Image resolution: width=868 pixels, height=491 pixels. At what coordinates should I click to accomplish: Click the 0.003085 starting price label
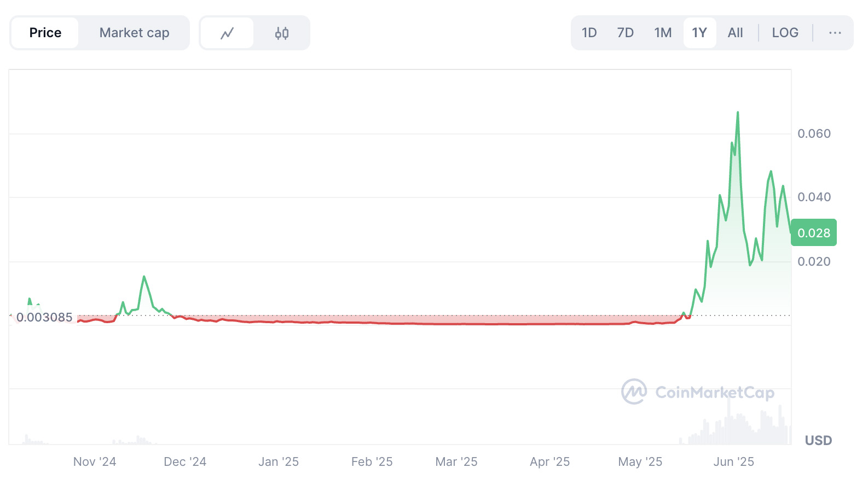pyautogui.click(x=44, y=317)
